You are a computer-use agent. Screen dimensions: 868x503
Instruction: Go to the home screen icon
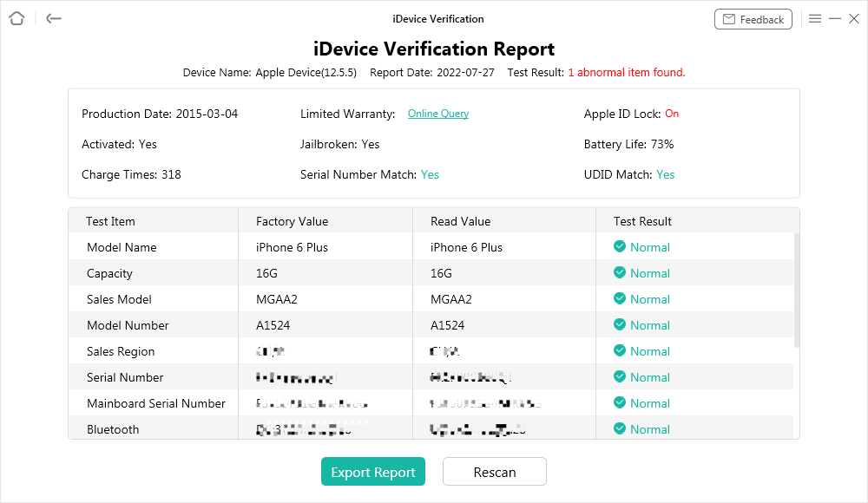click(16, 18)
